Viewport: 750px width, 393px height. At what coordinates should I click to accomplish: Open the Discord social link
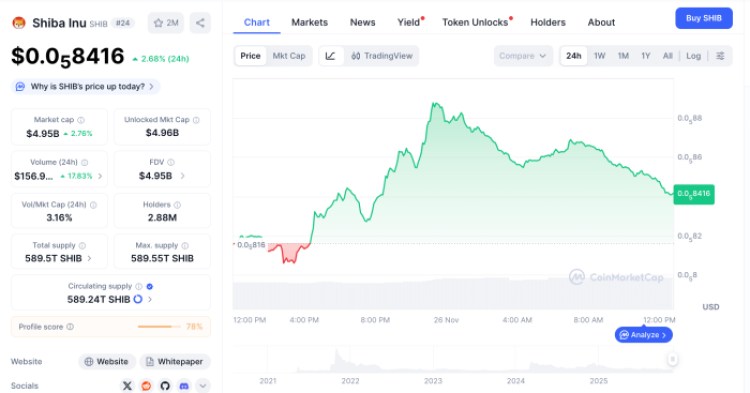pyautogui.click(x=184, y=386)
